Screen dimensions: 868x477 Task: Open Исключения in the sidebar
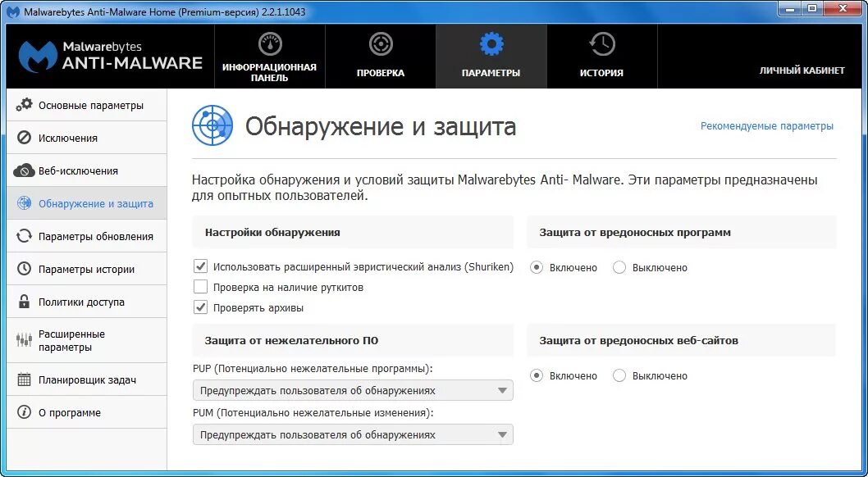pyautogui.click(x=86, y=138)
